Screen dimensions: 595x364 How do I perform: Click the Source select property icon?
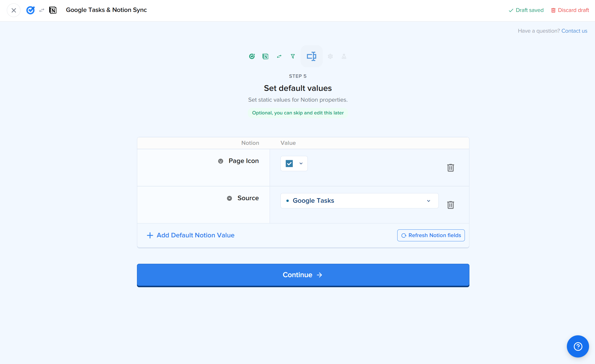click(x=229, y=198)
